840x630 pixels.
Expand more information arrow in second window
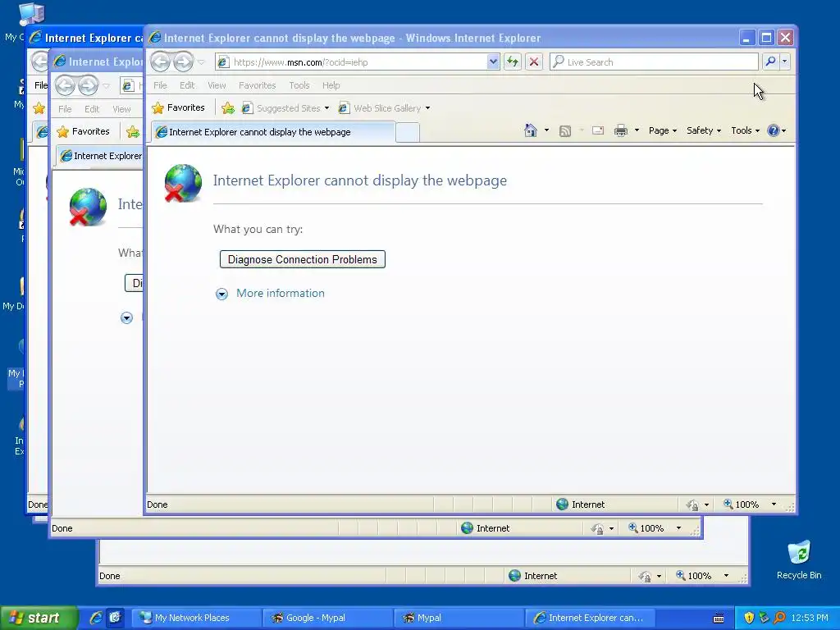tap(126, 318)
